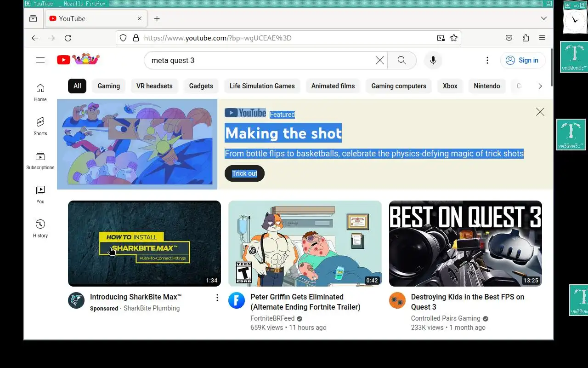Go to Home in the sidebar

(40, 92)
